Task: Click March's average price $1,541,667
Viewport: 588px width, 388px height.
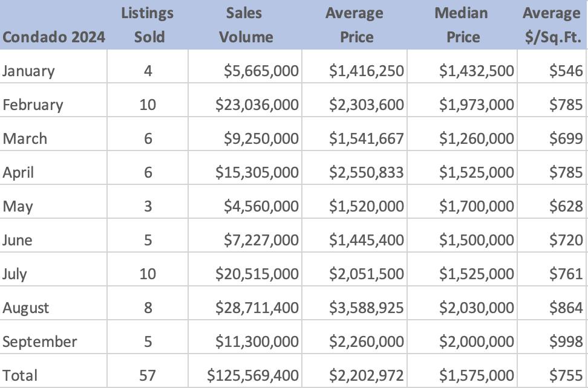Action: (x=366, y=138)
